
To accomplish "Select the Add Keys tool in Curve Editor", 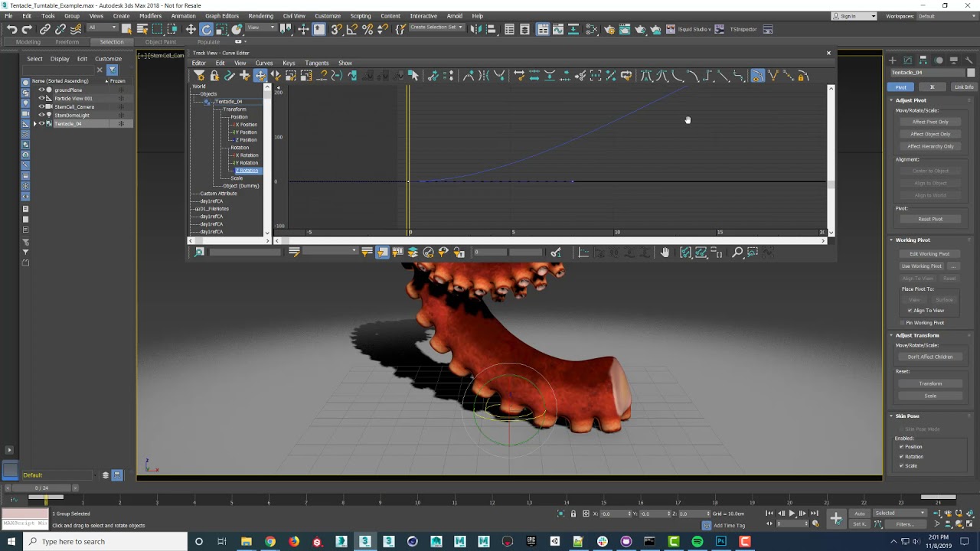I will 245,75.
